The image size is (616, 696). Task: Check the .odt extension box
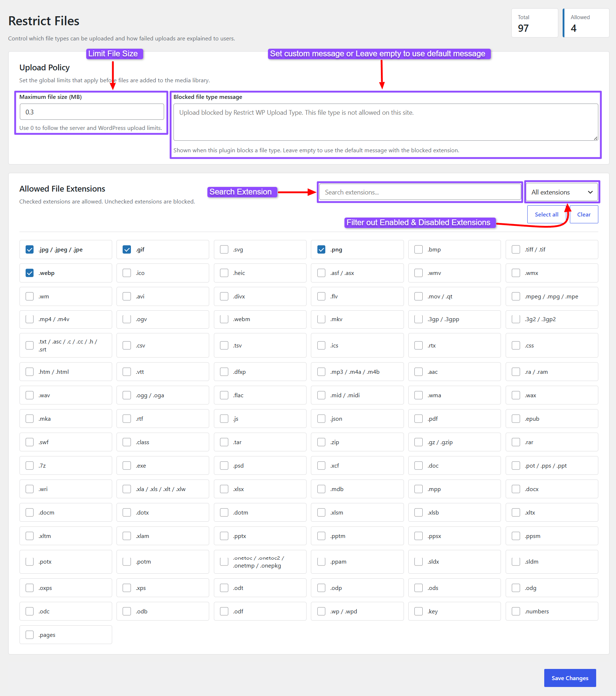point(224,588)
